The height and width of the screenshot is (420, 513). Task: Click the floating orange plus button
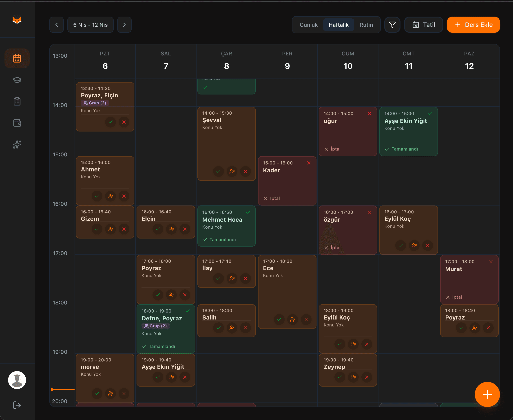pyautogui.click(x=487, y=394)
